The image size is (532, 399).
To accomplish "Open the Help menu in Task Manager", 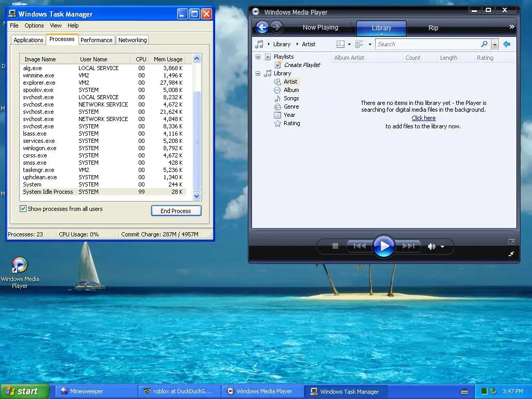I will pyautogui.click(x=73, y=25).
